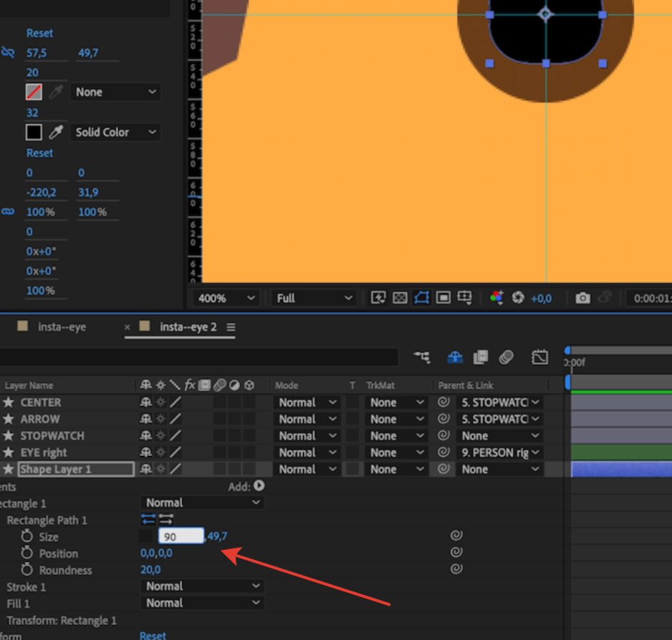Image resolution: width=672 pixels, height=640 pixels.
Task: Pick fill color with the lower eyedropper
Action: pyautogui.click(x=56, y=132)
